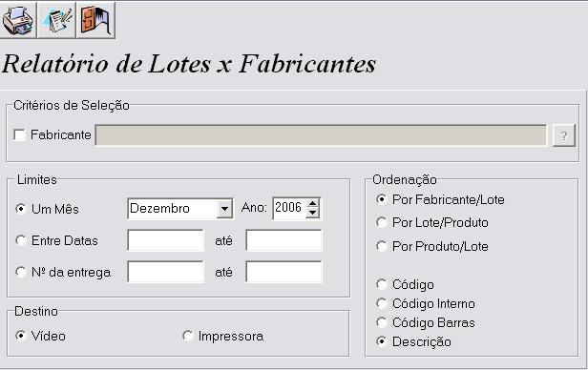
Task: Increase the Ano value with up arrow
Action: 313,203
